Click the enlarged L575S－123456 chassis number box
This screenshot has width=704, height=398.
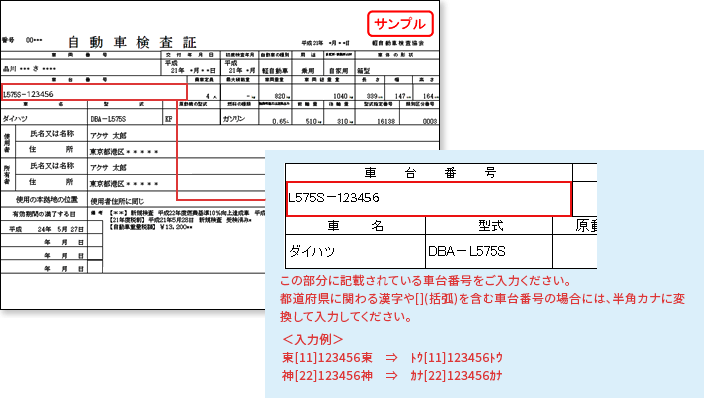[x=429, y=199]
